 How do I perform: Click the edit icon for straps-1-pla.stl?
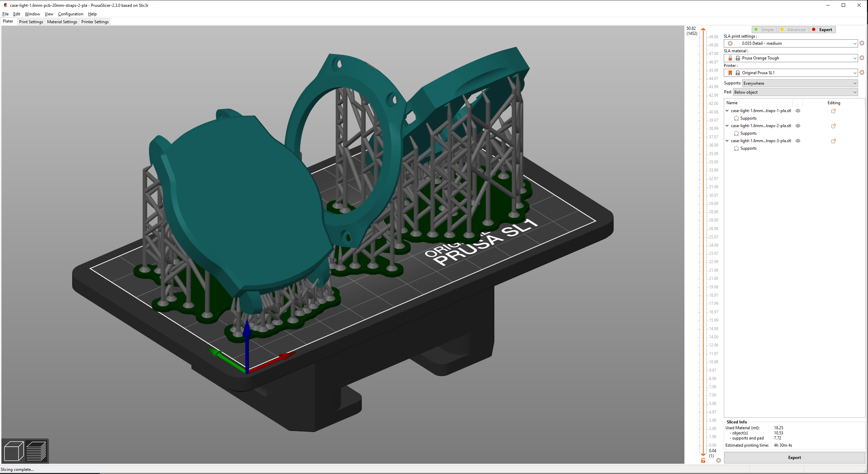point(833,111)
